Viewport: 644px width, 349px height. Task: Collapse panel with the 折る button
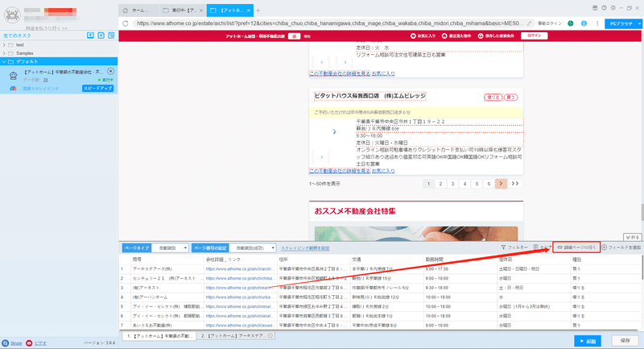pyautogui.click(x=632, y=237)
